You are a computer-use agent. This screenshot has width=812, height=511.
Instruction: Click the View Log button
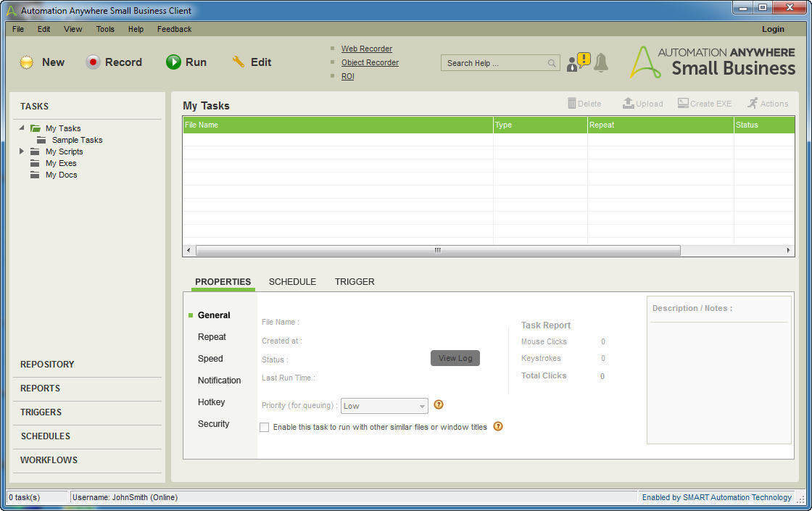(x=455, y=357)
